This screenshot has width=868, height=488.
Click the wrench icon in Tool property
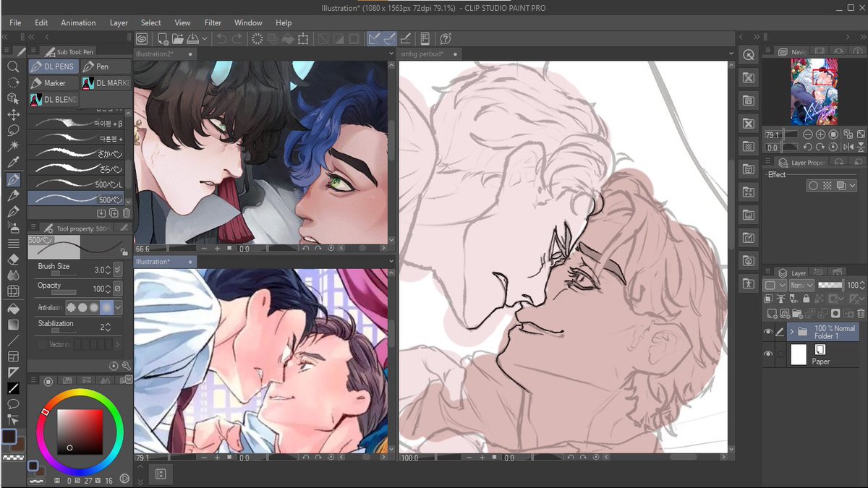[x=127, y=366]
